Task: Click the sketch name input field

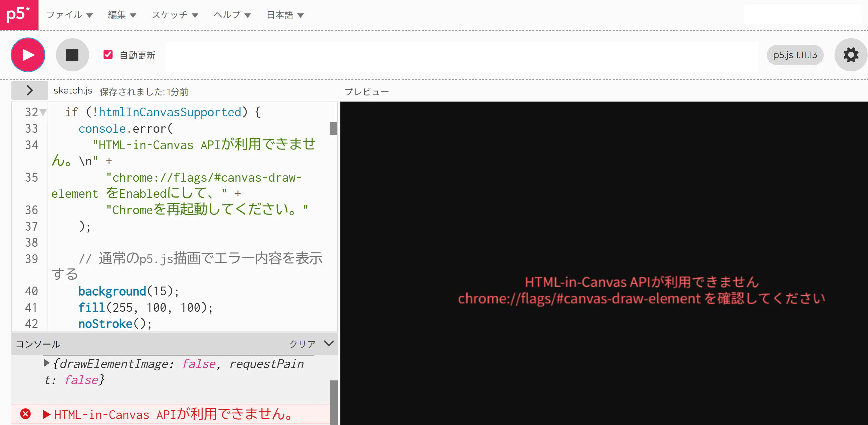Action: (462, 57)
